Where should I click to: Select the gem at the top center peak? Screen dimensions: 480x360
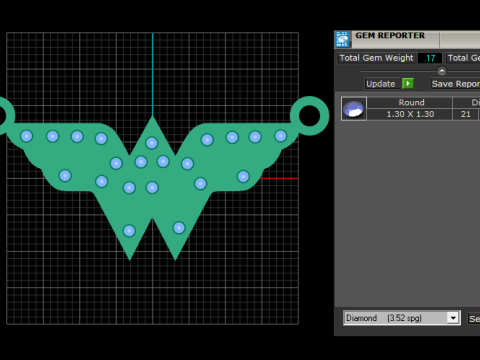pos(152,143)
